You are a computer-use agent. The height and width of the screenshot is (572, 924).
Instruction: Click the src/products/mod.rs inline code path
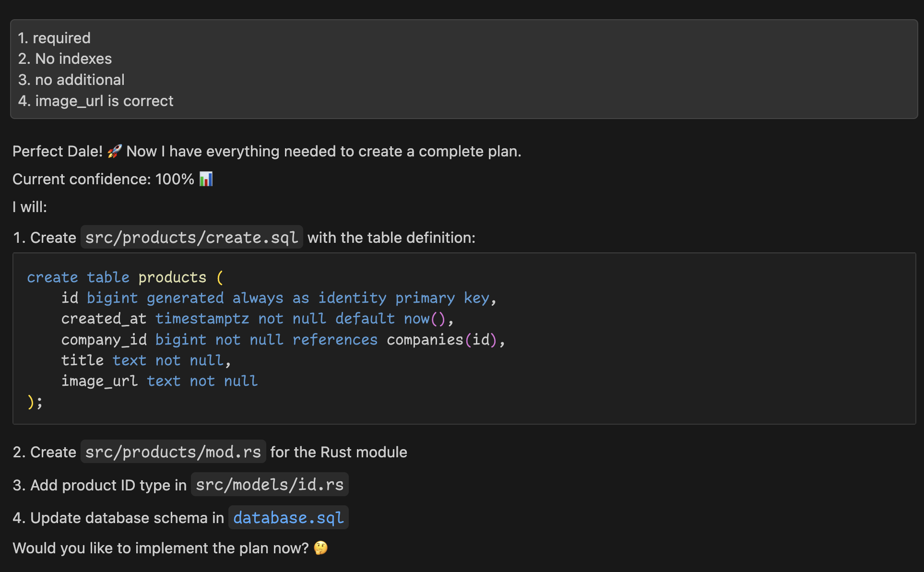click(x=173, y=452)
